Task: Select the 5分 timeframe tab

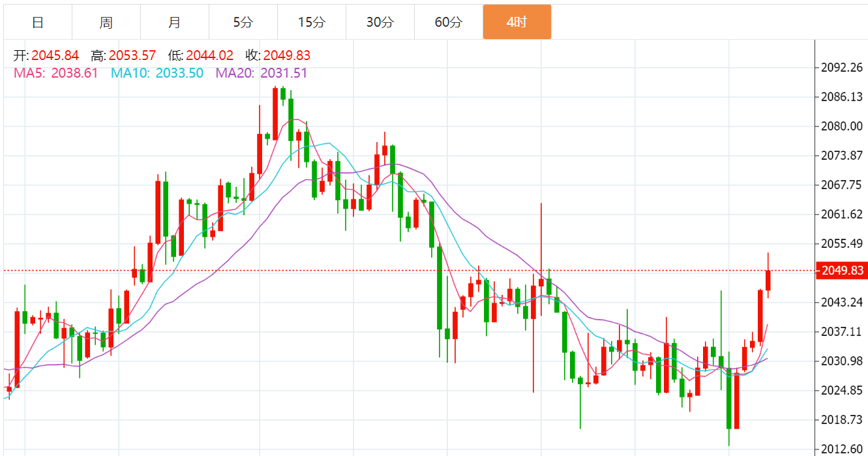Action: click(243, 22)
